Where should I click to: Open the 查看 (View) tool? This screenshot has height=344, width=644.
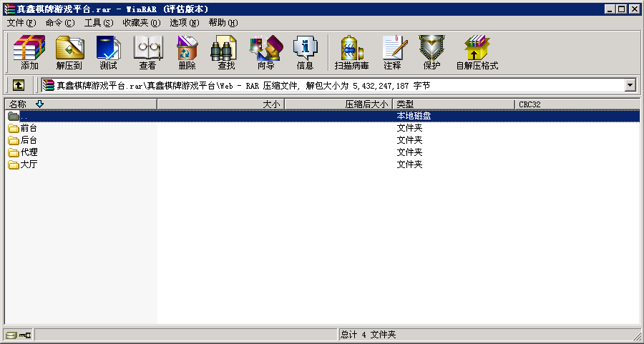click(x=147, y=53)
